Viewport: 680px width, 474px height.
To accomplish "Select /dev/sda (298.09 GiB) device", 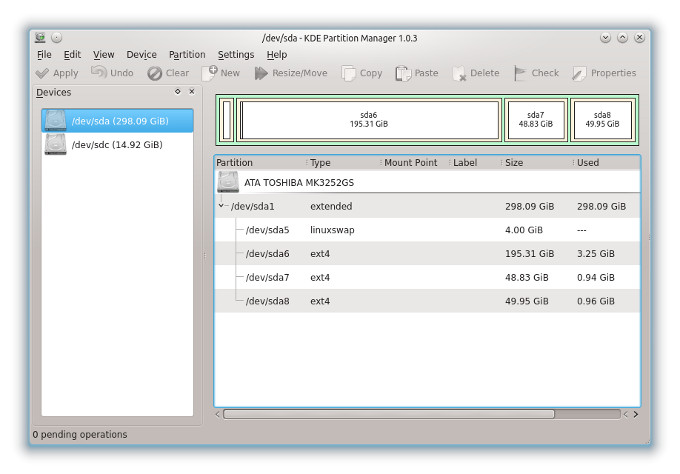I will click(x=118, y=121).
